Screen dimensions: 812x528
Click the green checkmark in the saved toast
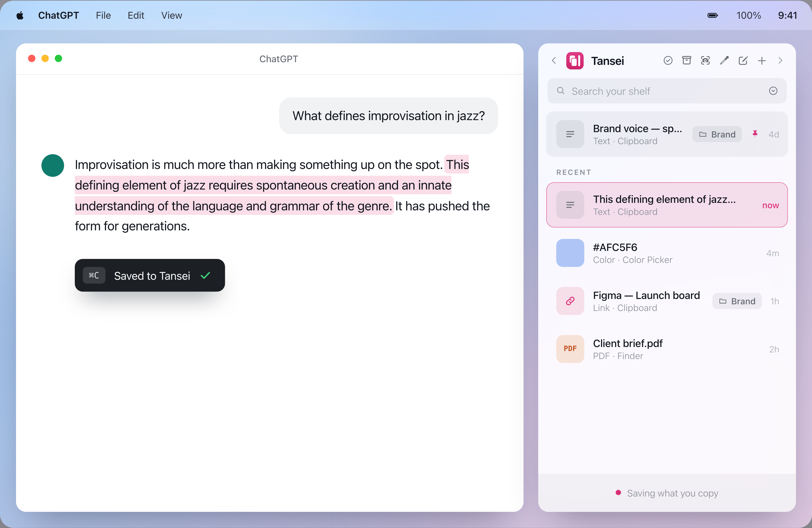[x=205, y=275]
